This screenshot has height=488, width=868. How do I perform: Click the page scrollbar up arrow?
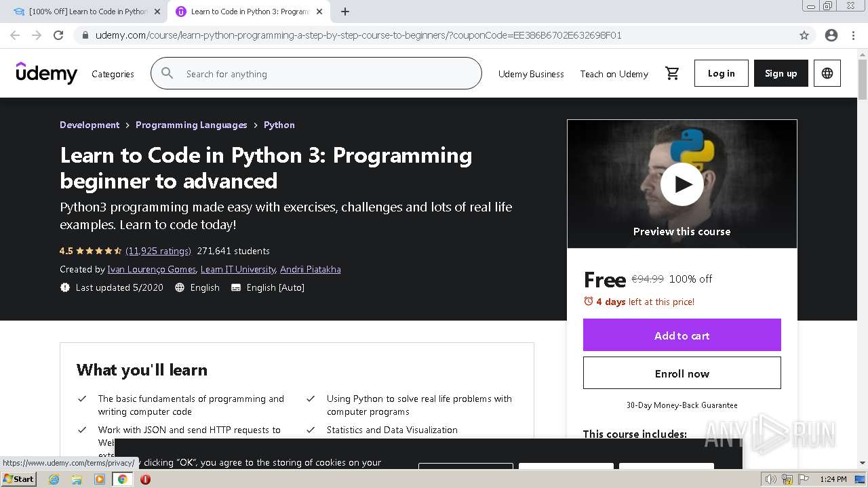click(862, 54)
